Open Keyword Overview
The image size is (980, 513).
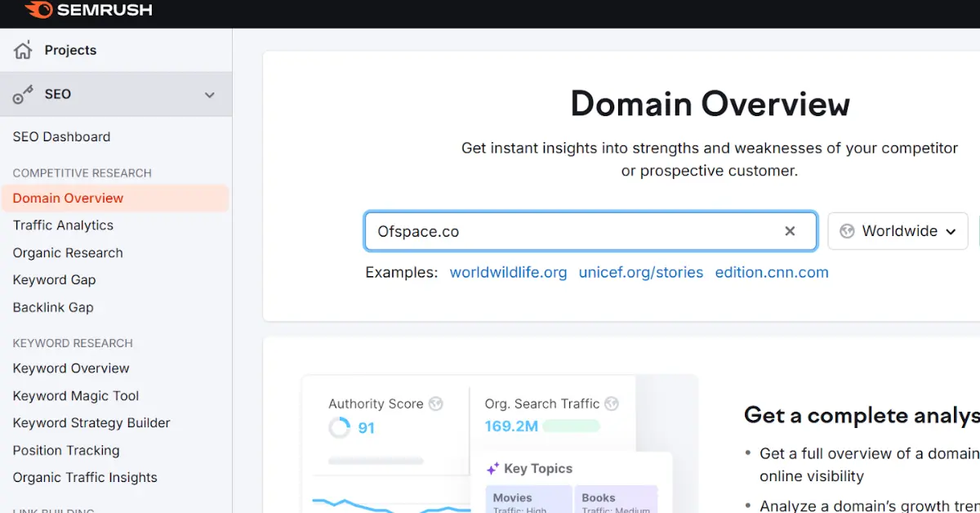click(x=71, y=368)
